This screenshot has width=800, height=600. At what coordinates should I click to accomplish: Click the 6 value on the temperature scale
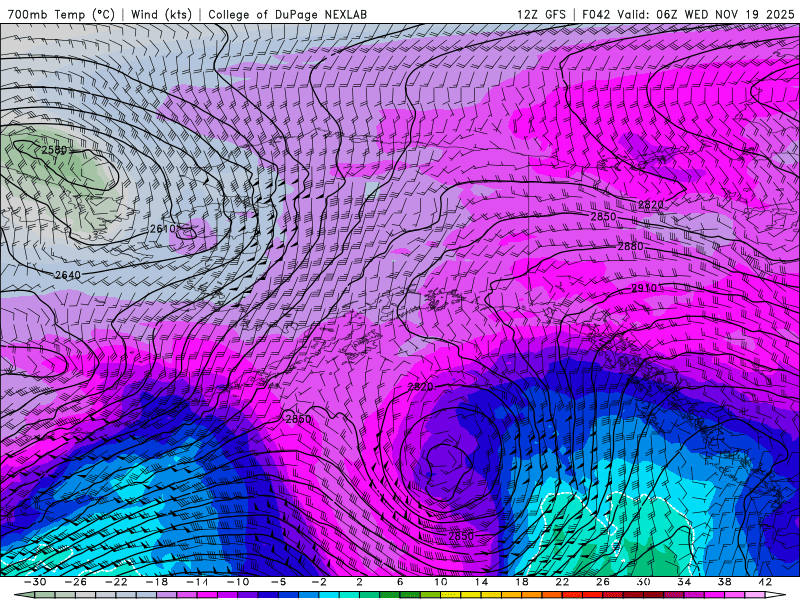tap(399, 582)
